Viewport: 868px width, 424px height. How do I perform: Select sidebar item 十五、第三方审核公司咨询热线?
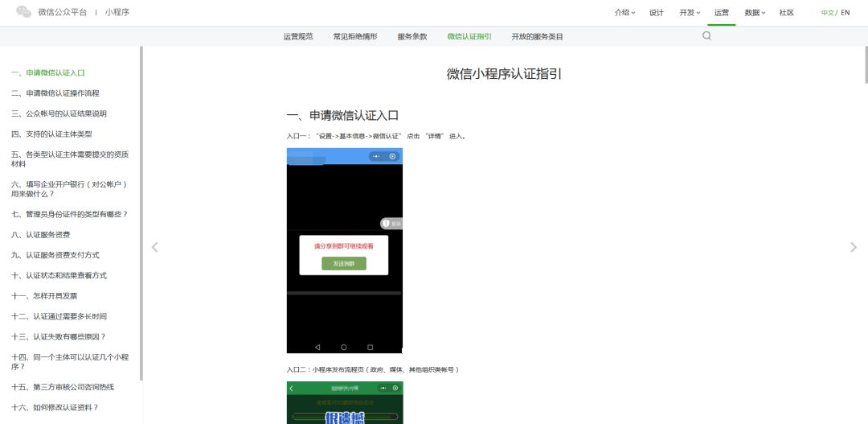63,387
